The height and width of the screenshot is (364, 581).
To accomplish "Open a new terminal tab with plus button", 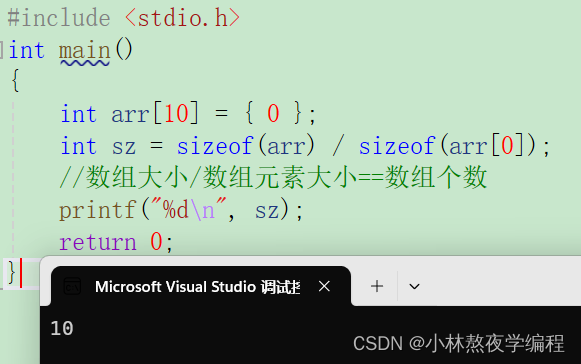I will (x=377, y=286).
